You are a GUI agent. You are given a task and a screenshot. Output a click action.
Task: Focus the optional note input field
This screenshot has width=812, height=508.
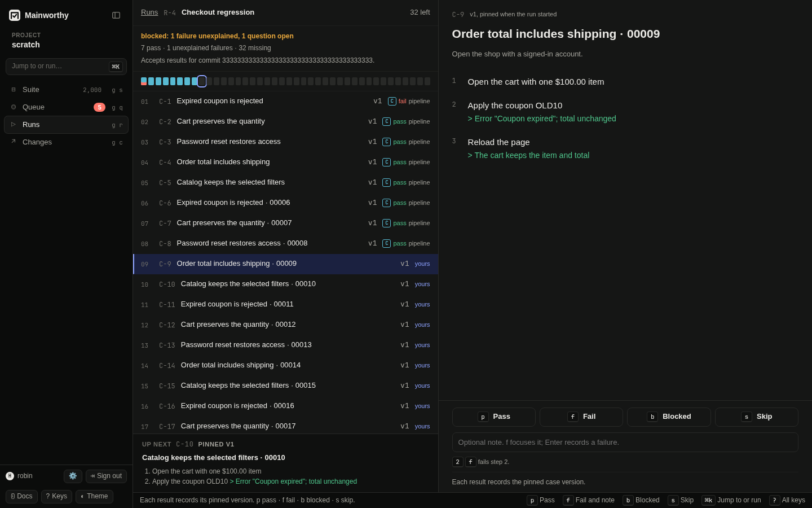625,443
